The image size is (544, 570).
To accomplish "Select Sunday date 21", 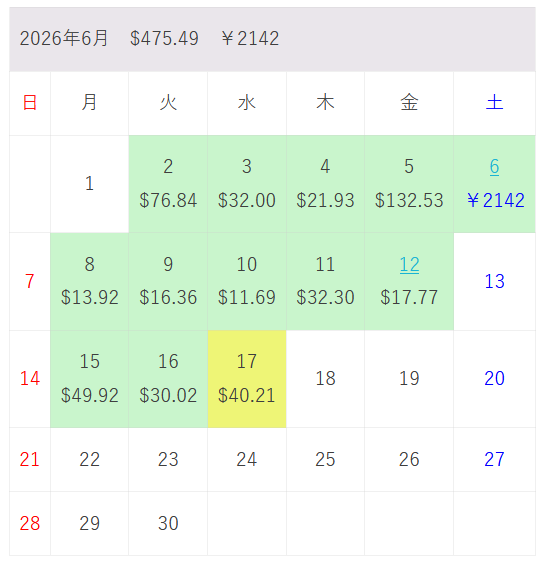I will point(30,460).
